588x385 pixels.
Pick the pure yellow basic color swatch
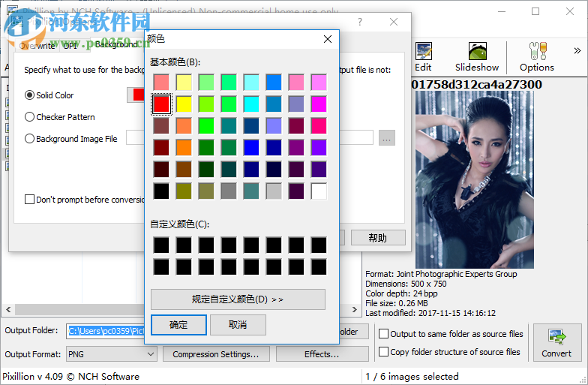point(184,104)
